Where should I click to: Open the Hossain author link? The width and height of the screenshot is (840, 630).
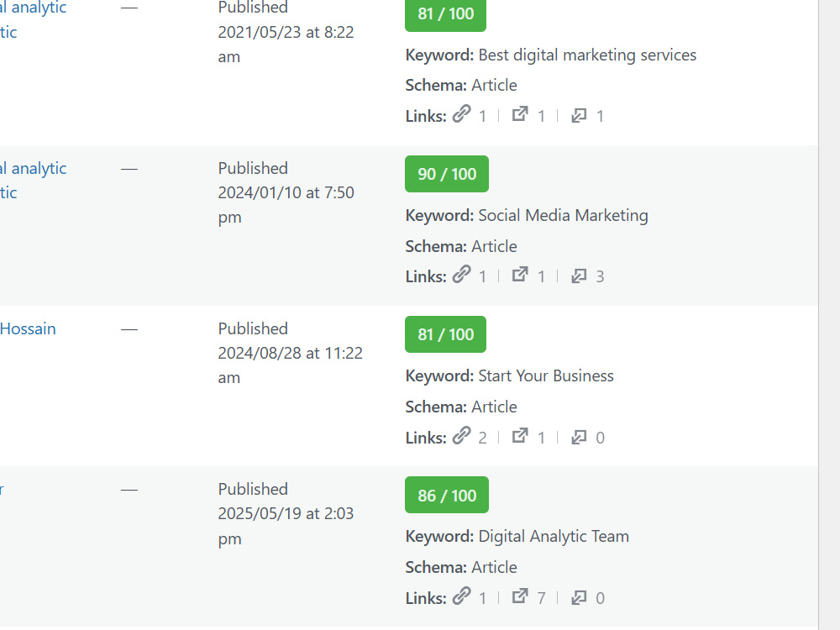click(x=28, y=328)
